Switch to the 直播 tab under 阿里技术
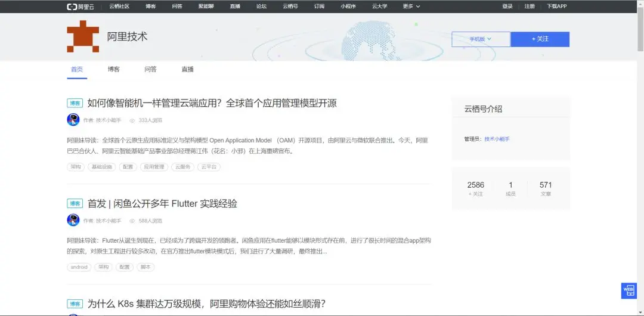The width and height of the screenshot is (644, 316). (x=188, y=69)
